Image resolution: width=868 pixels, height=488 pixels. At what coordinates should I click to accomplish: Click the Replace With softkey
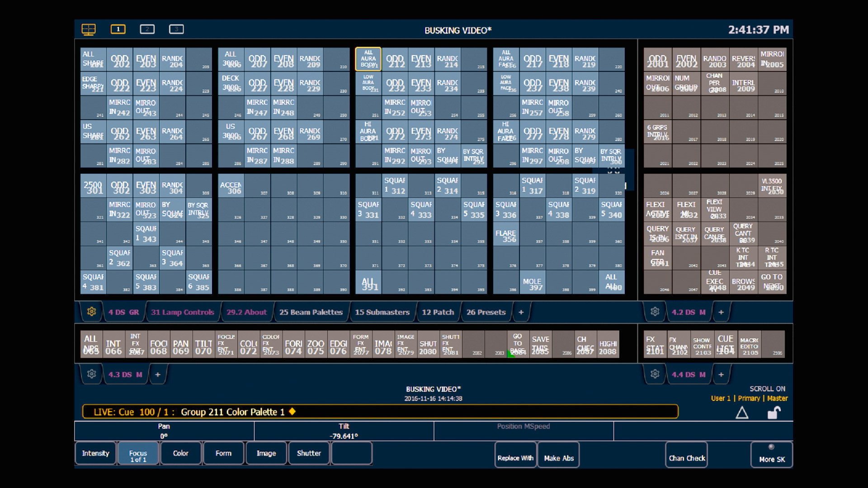pyautogui.click(x=515, y=455)
